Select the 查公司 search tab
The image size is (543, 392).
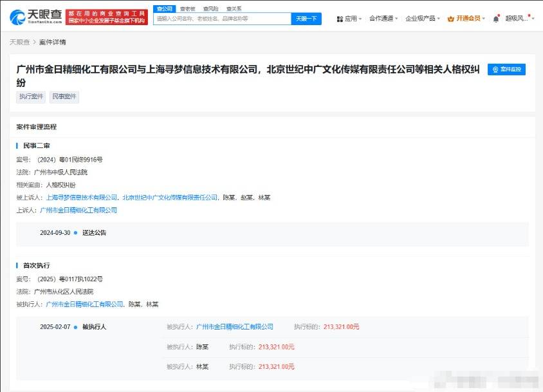click(165, 8)
